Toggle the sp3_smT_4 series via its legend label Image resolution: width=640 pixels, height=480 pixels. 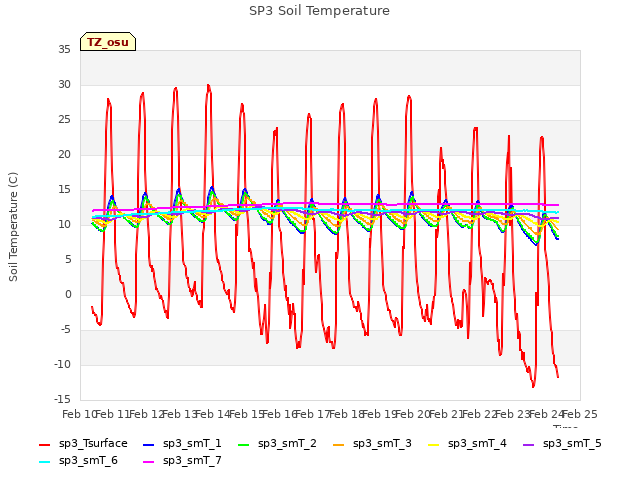(477, 444)
